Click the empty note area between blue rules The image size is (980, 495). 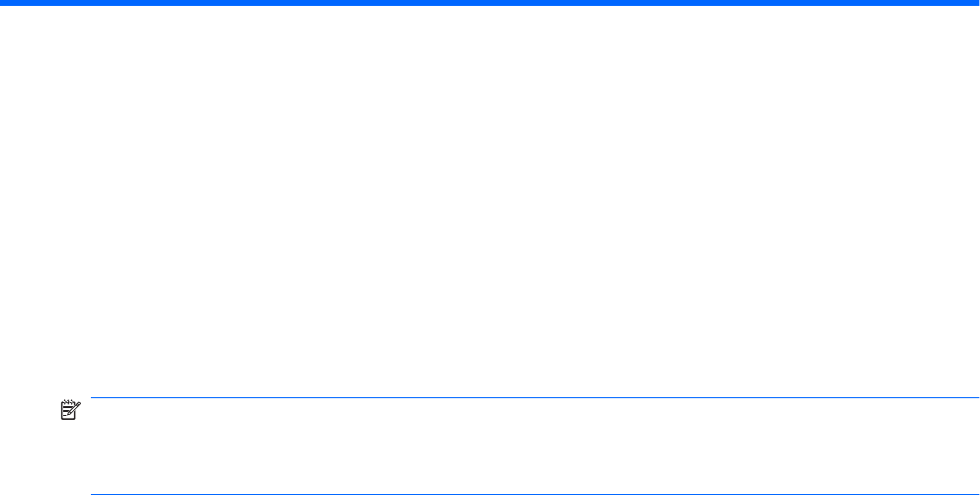535,446
